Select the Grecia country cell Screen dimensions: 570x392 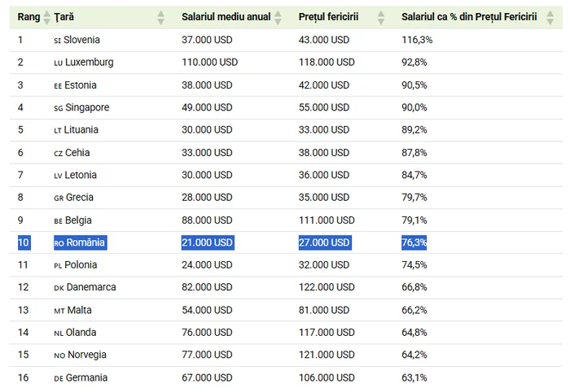tap(74, 197)
